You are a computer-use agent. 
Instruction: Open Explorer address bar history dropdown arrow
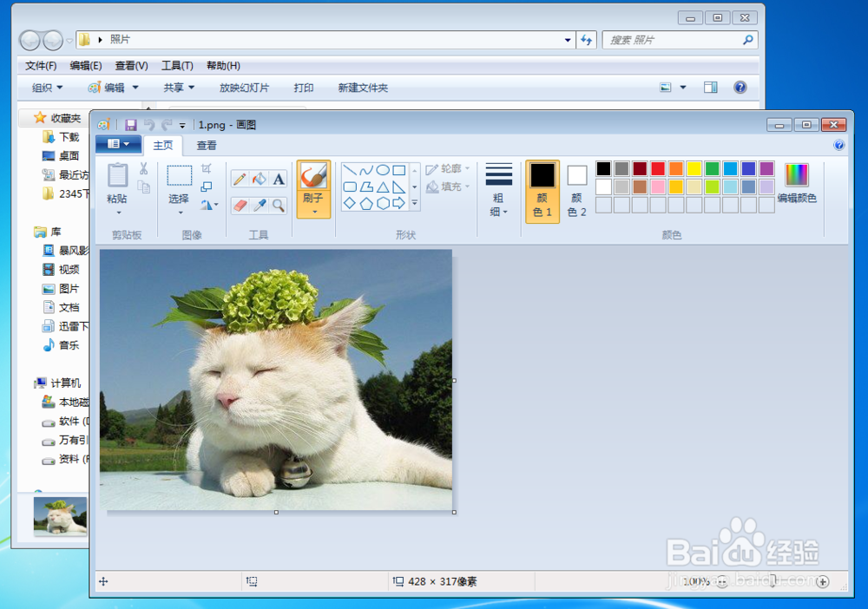pyautogui.click(x=568, y=40)
